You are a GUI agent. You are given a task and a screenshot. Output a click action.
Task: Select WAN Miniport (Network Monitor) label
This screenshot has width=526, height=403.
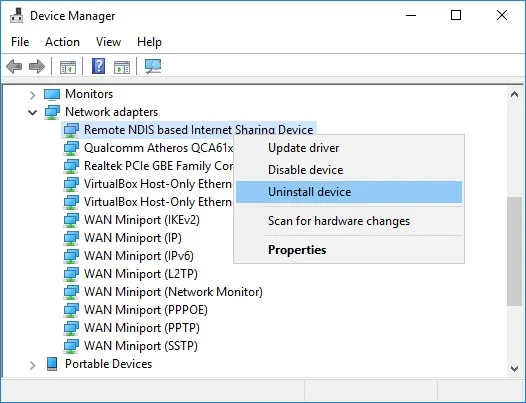(x=173, y=292)
